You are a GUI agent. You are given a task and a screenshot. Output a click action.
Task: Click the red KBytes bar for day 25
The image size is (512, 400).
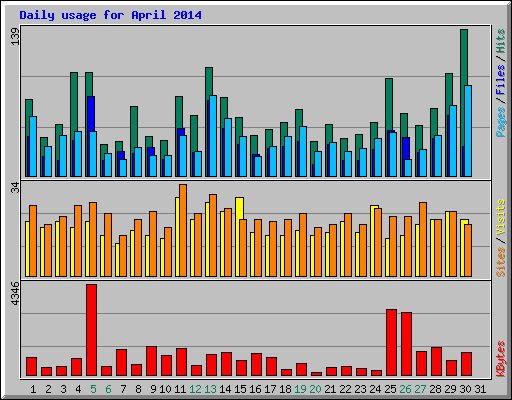point(392,343)
